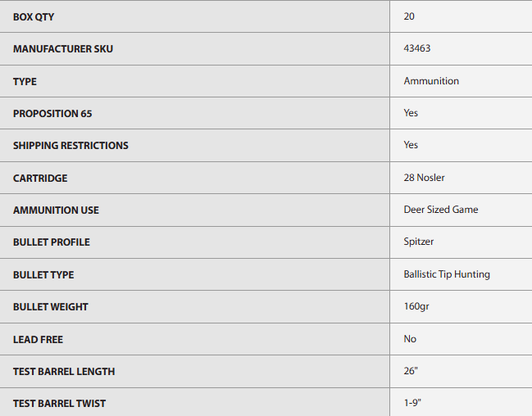The image size is (532, 416).
Task: Select the MANUFACTURER SKU label
Action: (x=63, y=49)
